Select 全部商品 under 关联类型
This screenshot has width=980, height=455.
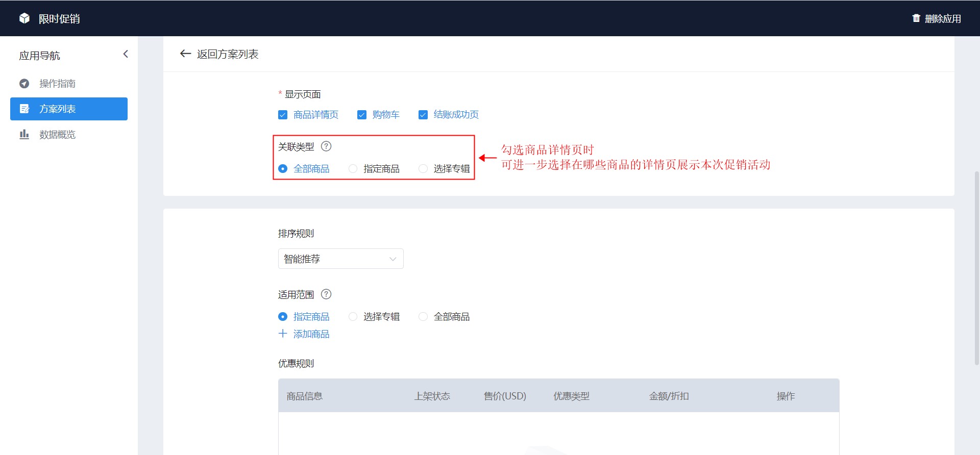pyautogui.click(x=283, y=168)
